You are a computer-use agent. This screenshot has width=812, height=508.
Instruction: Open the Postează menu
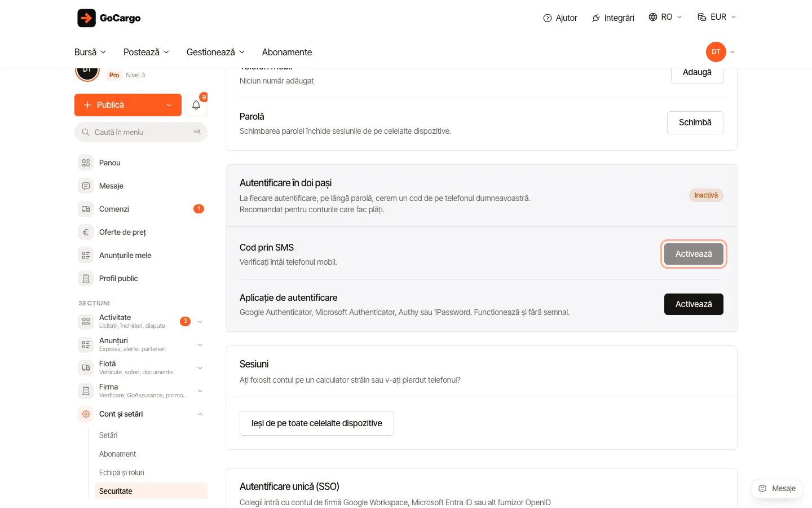pos(146,52)
